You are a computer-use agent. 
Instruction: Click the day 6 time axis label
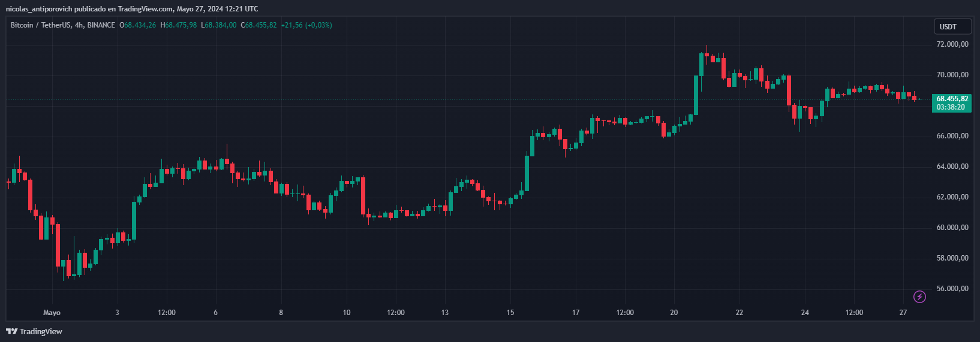coord(216,313)
